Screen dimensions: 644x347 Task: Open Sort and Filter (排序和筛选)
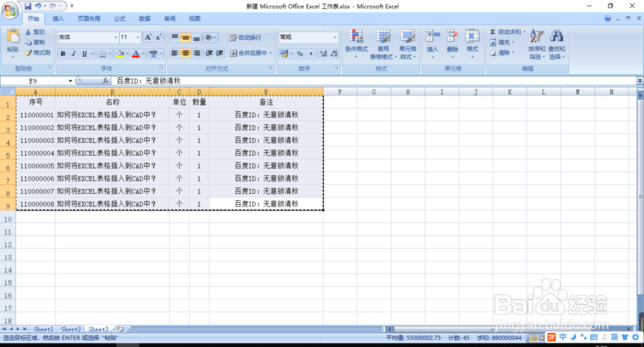pos(537,44)
